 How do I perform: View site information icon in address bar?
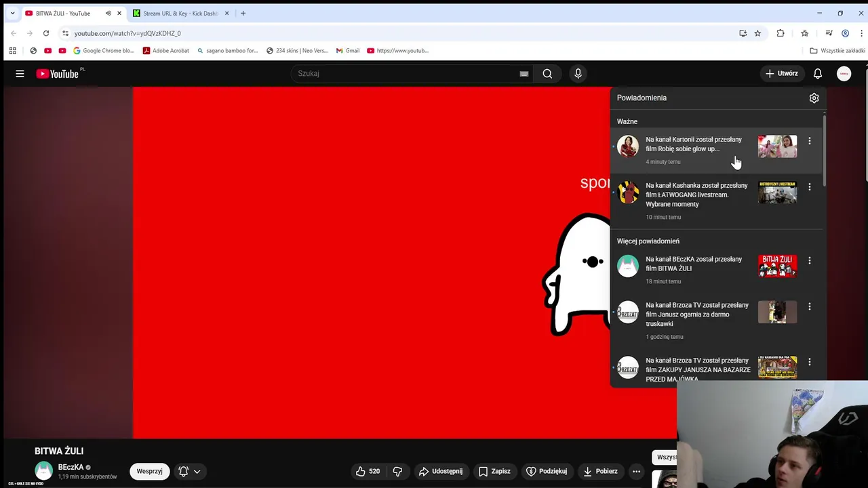(x=65, y=33)
